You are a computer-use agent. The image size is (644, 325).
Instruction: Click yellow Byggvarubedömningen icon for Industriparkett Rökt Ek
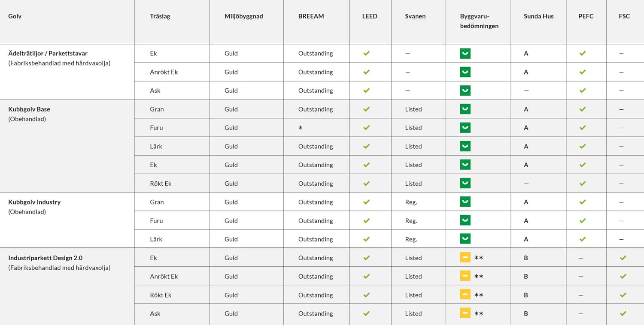pos(465,295)
